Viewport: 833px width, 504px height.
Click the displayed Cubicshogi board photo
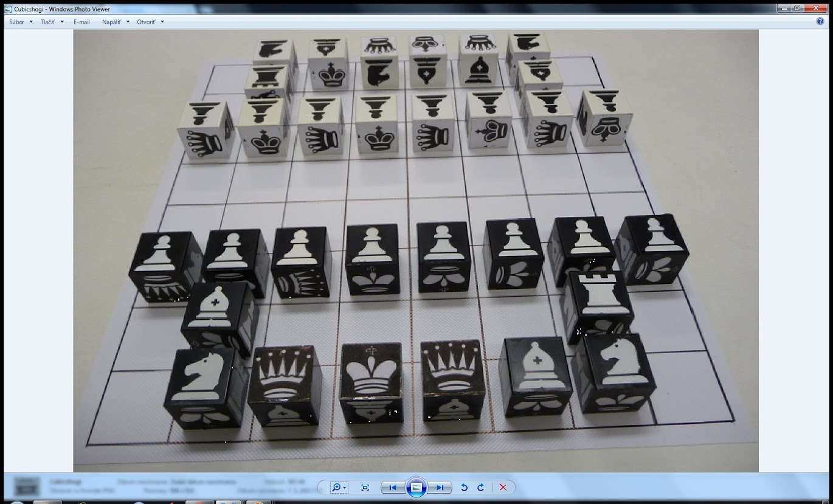[x=416, y=251]
